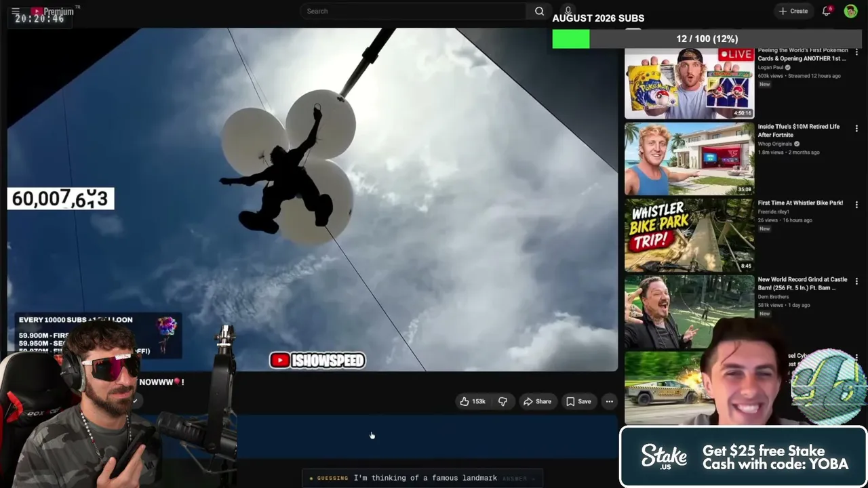Click the 20:20:46 stream timer
The height and width of the screenshot is (488, 868).
pos(39,18)
